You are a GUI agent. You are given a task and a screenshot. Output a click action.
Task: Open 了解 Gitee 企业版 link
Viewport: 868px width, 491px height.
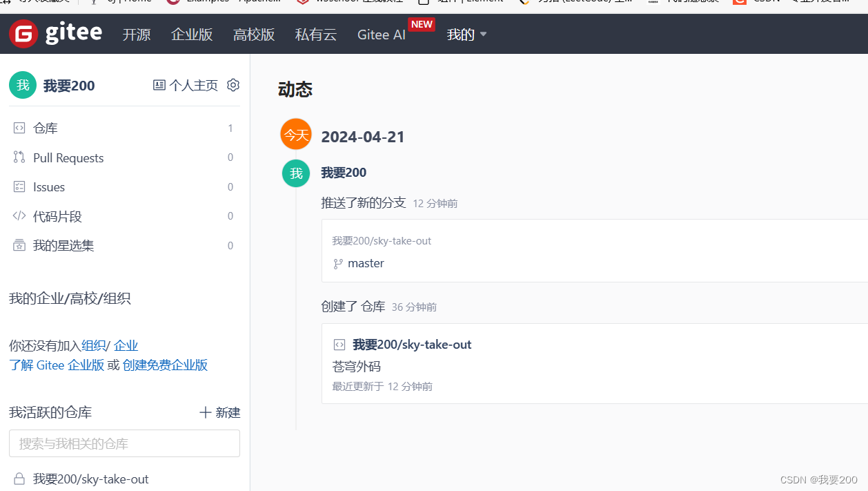pyautogui.click(x=57, y=365)
